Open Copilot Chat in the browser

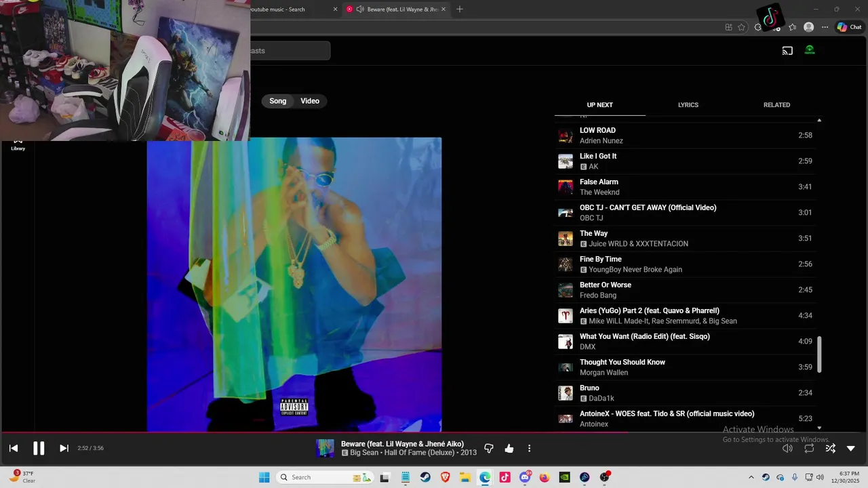tap(849, 27)
